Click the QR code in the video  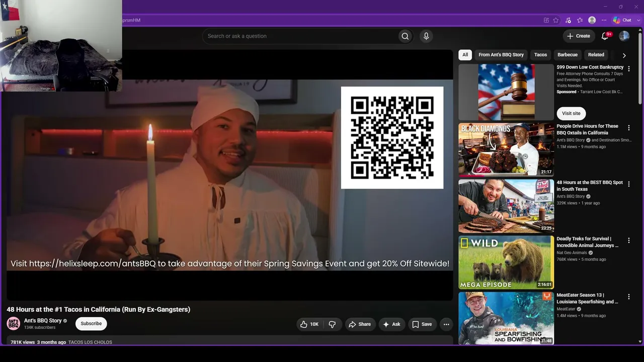392,138
